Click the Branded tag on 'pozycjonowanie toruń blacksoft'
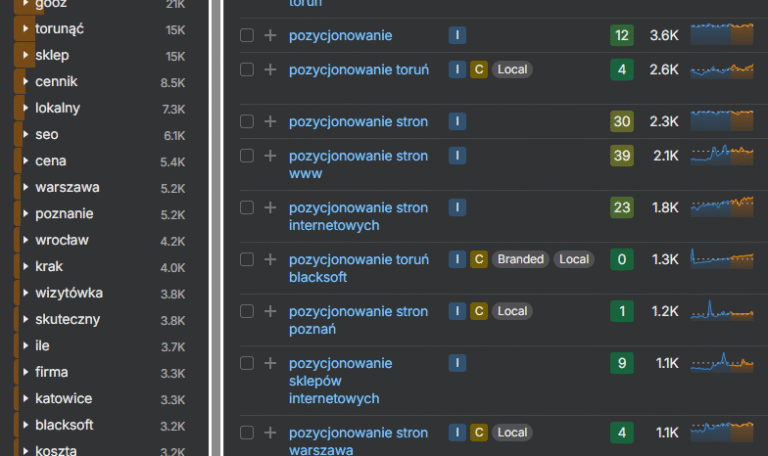 [521, 260]
